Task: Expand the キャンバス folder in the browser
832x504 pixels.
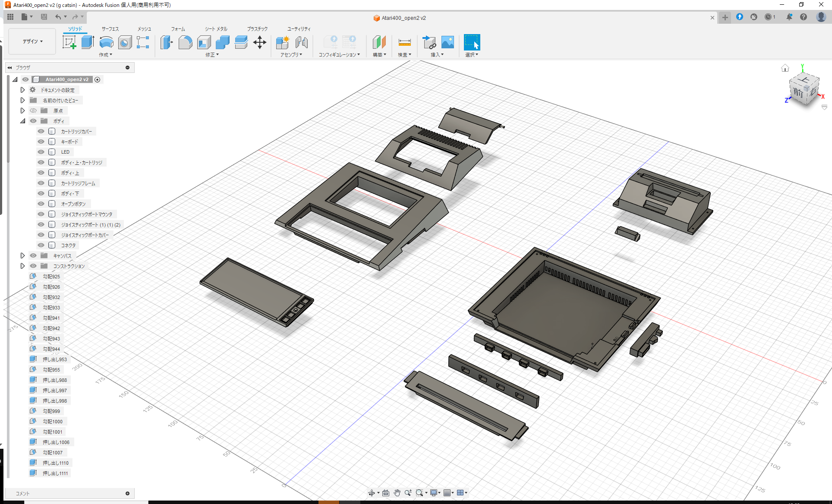Action: click(x=22, y=255)
